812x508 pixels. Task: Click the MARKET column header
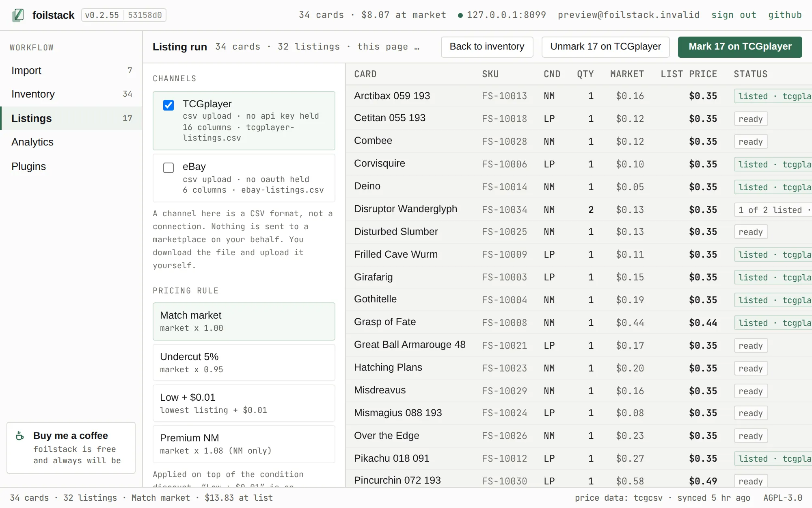[627, 74]
